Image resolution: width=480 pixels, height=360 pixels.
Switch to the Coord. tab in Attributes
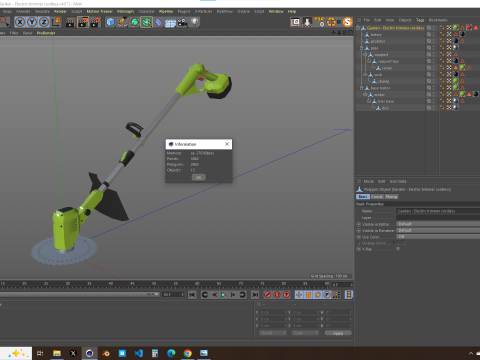pyautogui.click(x=377, y=197)
